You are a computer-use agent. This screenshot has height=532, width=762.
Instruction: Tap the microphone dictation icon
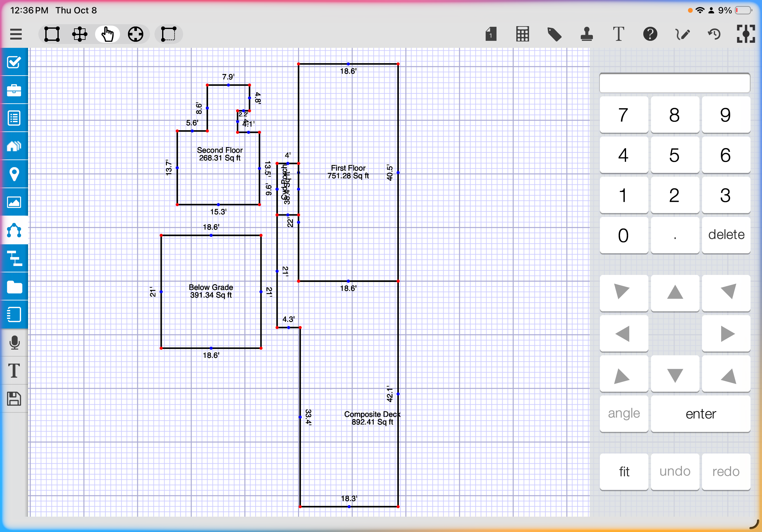pos(14,343)
